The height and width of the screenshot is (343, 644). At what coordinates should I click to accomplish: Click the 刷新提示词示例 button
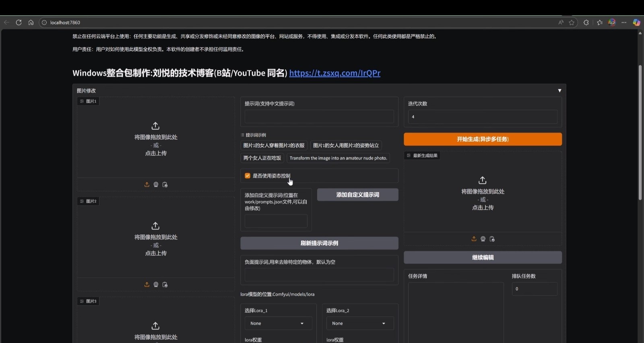click(x=319, y=243)
